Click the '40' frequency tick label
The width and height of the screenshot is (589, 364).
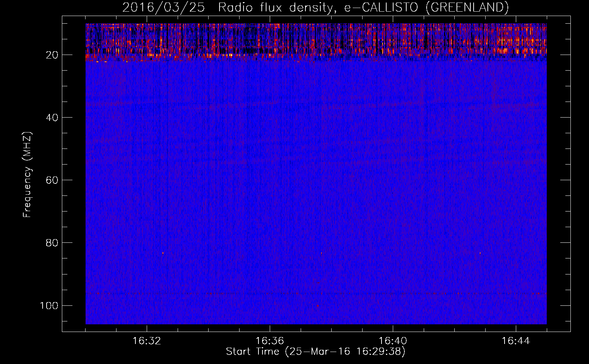coord(52,118)
